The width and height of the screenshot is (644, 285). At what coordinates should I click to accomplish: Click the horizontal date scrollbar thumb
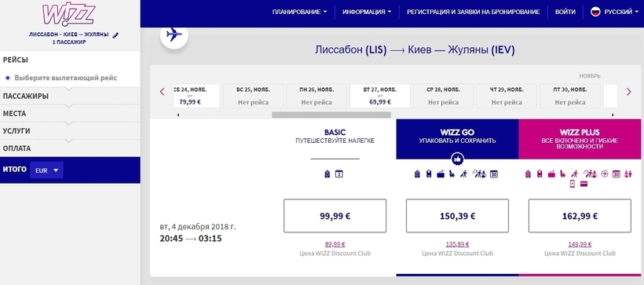(331, 115)
